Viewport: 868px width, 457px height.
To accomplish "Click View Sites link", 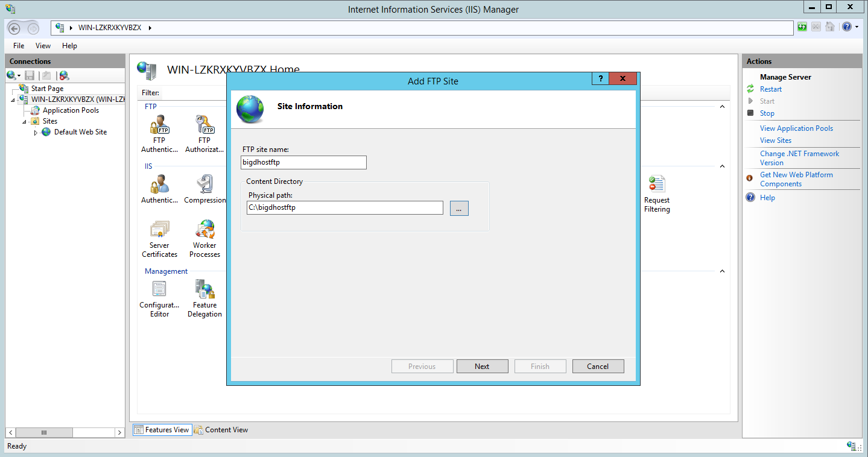I will tap(776, 140).
